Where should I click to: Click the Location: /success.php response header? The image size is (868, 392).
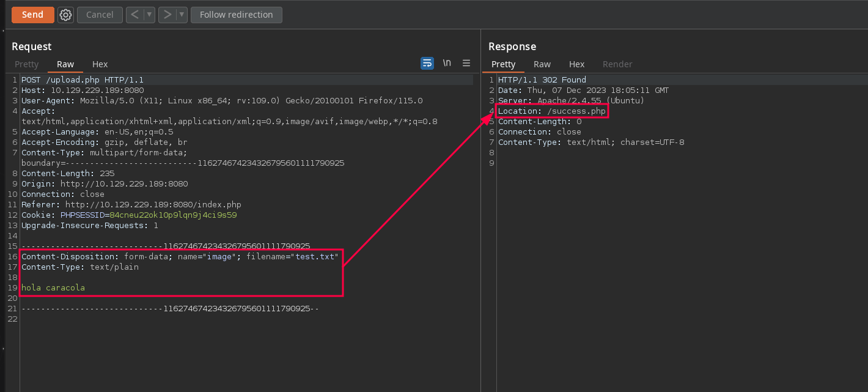551,111
